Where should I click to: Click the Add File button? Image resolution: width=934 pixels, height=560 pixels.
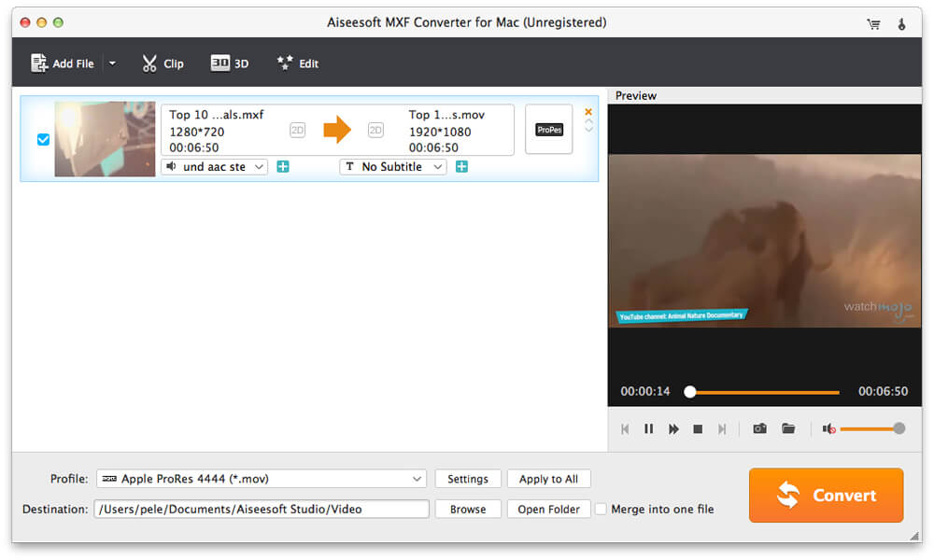[63, 63]
